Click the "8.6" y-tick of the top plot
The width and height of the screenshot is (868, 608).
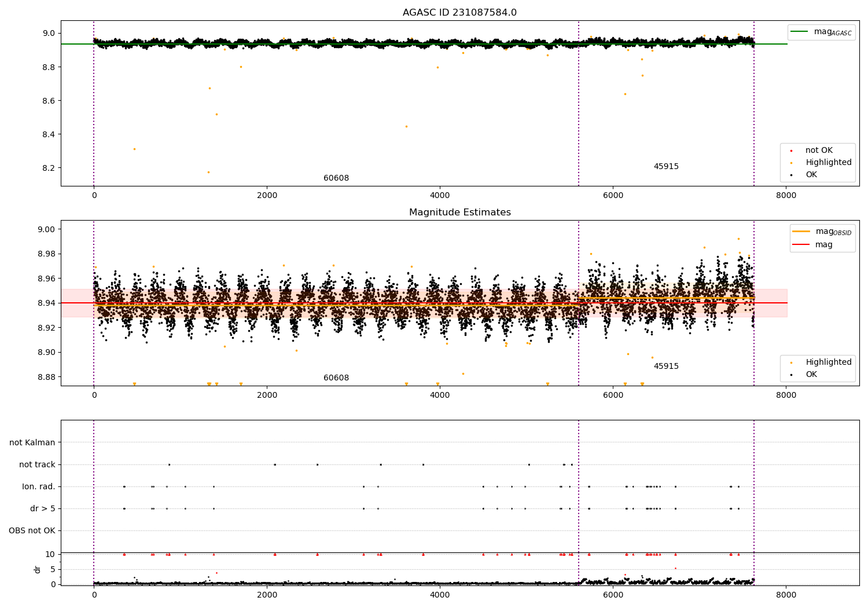(49, 101)
